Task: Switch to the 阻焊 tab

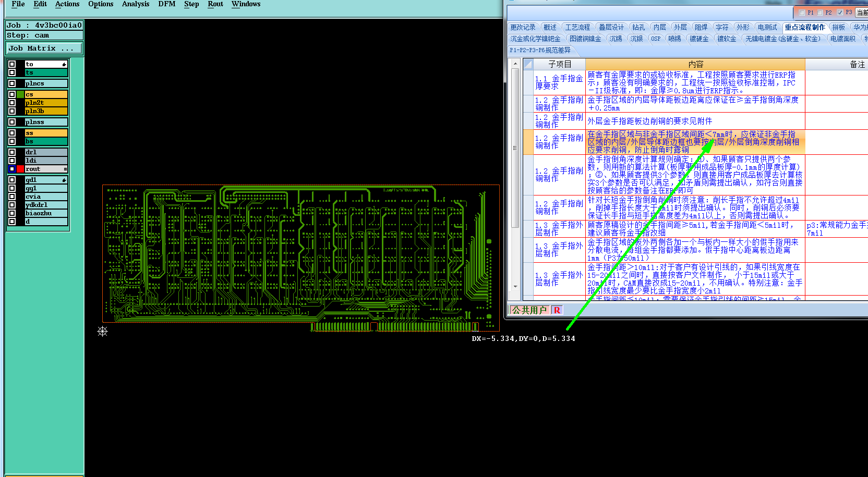Action: coord(701,27)
